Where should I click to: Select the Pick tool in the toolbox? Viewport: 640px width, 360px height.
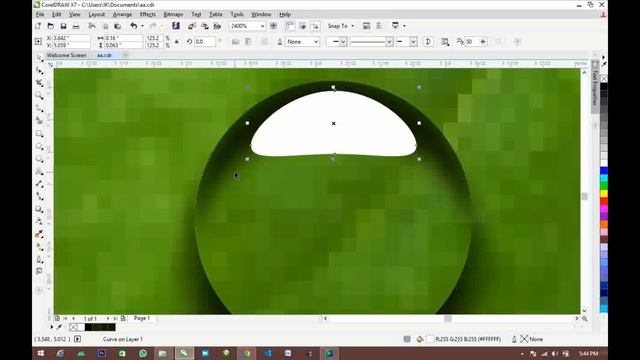pos(39,58)
